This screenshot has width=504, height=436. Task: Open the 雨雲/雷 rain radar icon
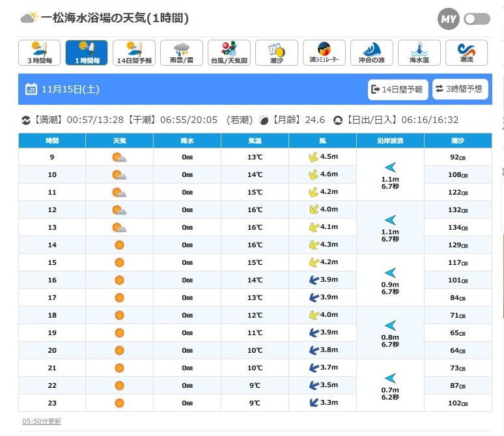tap(182, 53)
